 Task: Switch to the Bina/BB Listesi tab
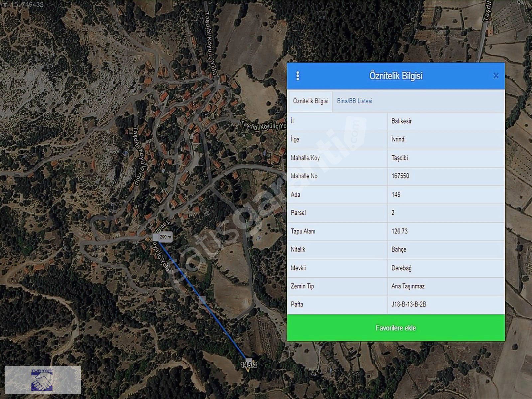pyautogui.click(x=354, y=101)
